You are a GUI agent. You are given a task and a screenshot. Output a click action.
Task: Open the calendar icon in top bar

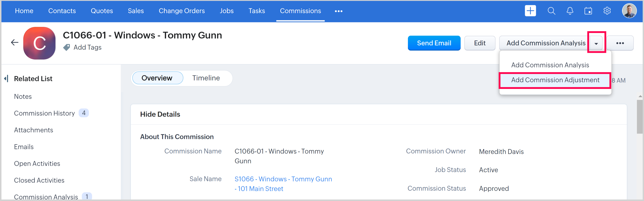pos(588,11)
